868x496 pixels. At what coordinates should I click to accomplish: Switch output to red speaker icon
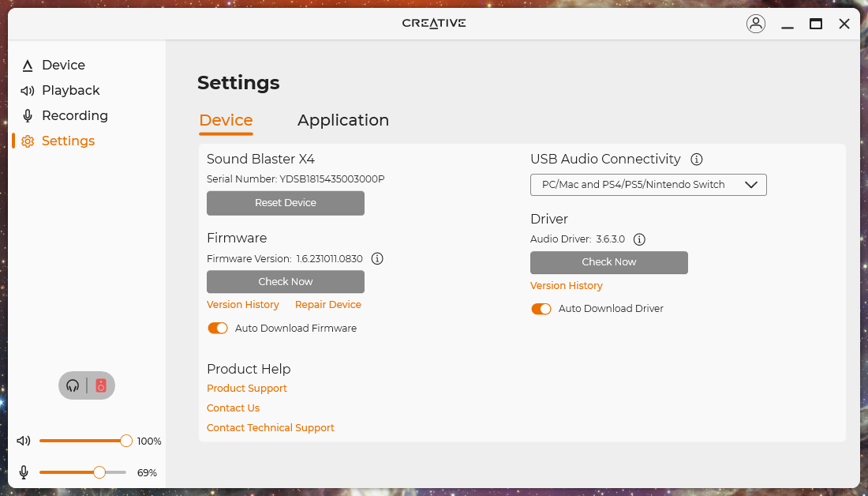(101, 385)
